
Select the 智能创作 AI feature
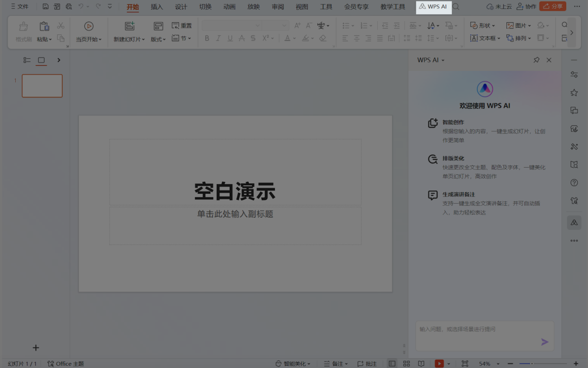click(487, 131)
